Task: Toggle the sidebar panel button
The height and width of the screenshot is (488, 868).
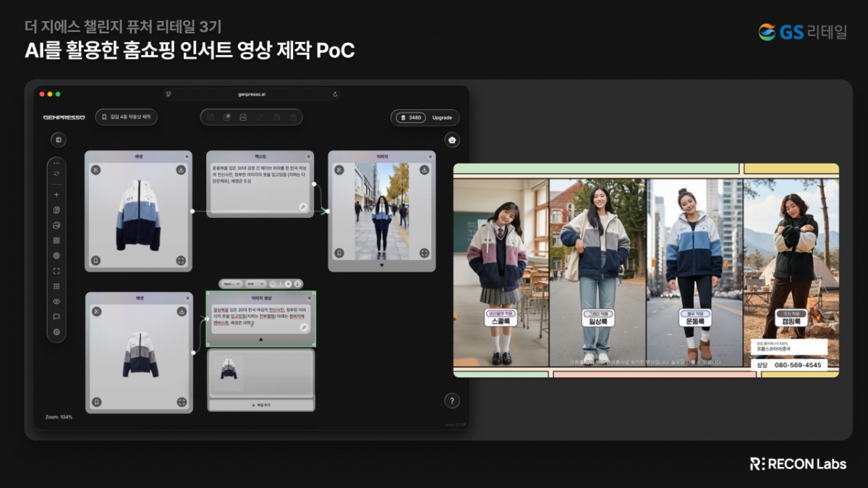Action: [59, 140]
